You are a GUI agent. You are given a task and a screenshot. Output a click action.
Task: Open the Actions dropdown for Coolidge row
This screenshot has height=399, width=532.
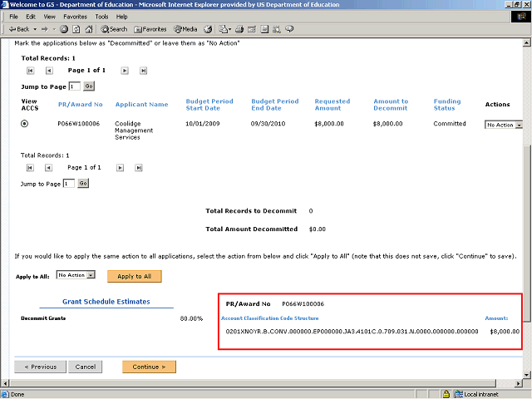click(x=504, y=125)
